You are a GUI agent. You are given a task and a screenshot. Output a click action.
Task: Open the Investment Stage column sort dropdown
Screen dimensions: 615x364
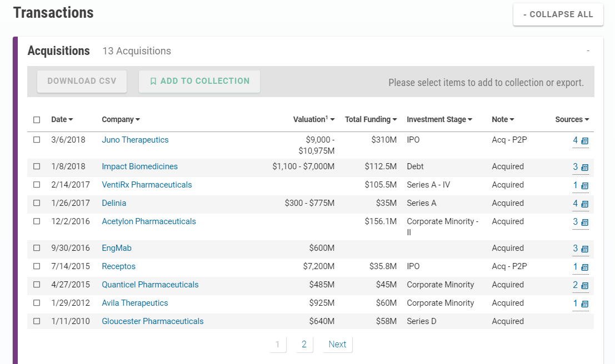point(439,119)
